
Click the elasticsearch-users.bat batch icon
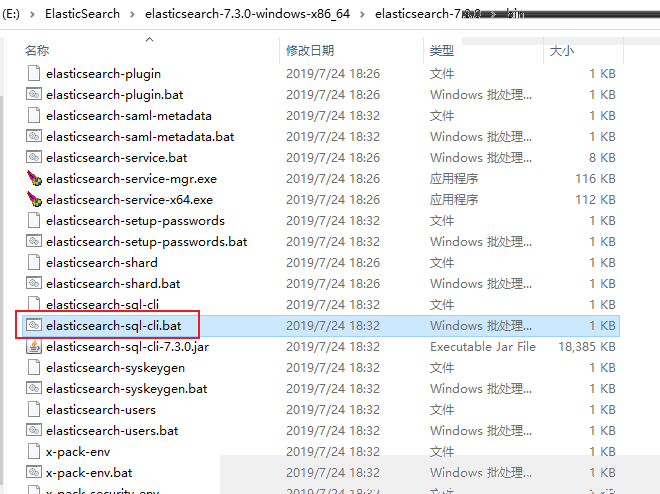click(34, 430)
